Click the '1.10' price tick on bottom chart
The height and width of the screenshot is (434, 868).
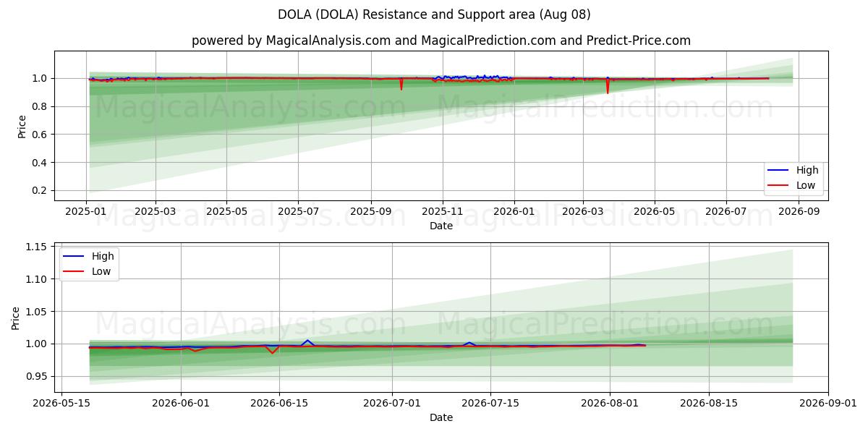pos(38,279)
